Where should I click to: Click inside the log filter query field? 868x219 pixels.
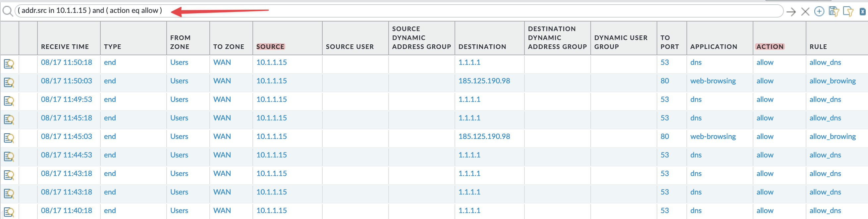click(399, 11)
